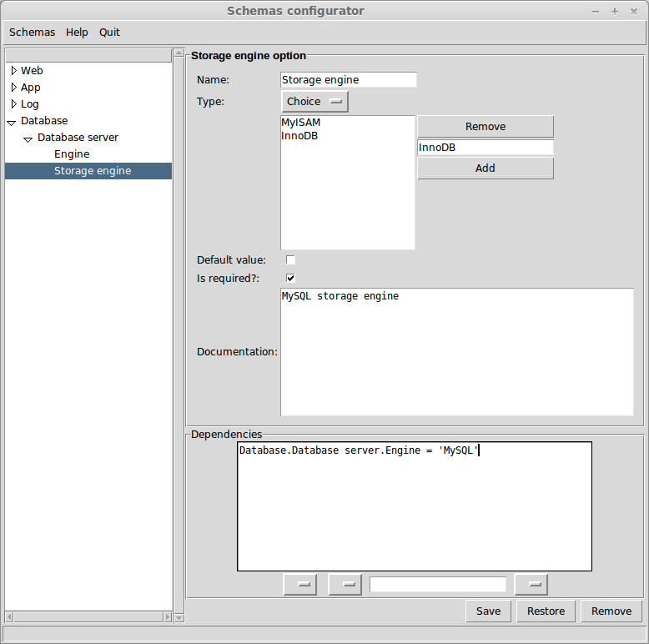Open the dependencies dropdown right of the input
This screenshot has width=649, height=644.
[531, 585]
